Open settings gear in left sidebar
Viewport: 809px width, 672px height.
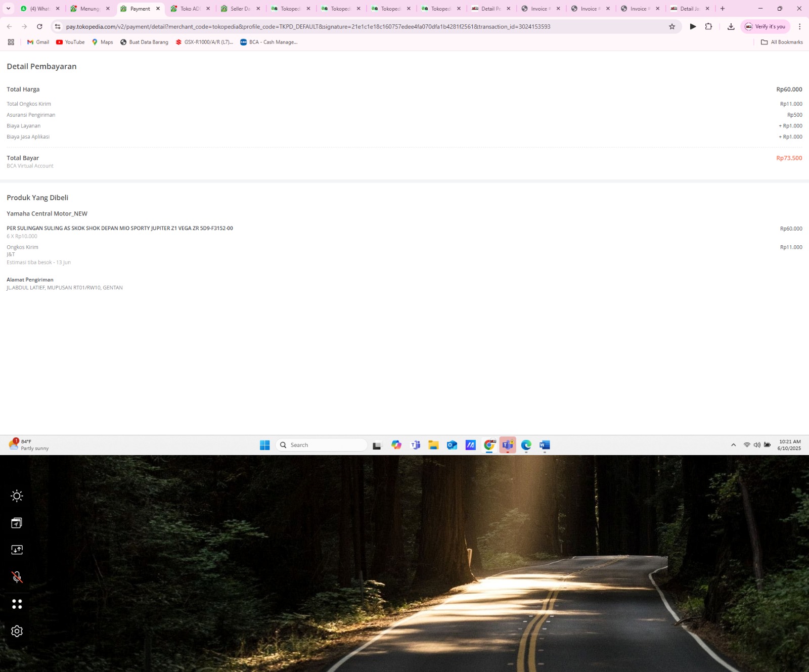point(17,631)
